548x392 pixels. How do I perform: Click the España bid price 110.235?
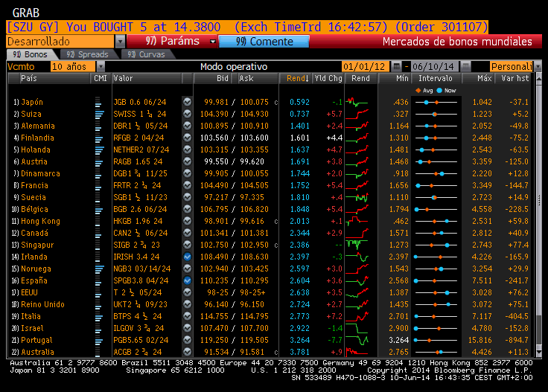pyautogui.click(x=214, y=280)
